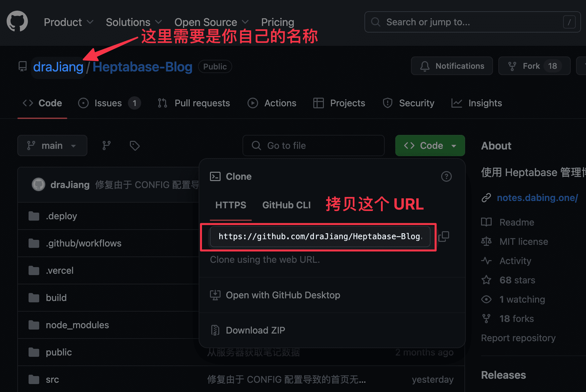Open the tags icon
The image size is (586, 392).
(135, 146)
